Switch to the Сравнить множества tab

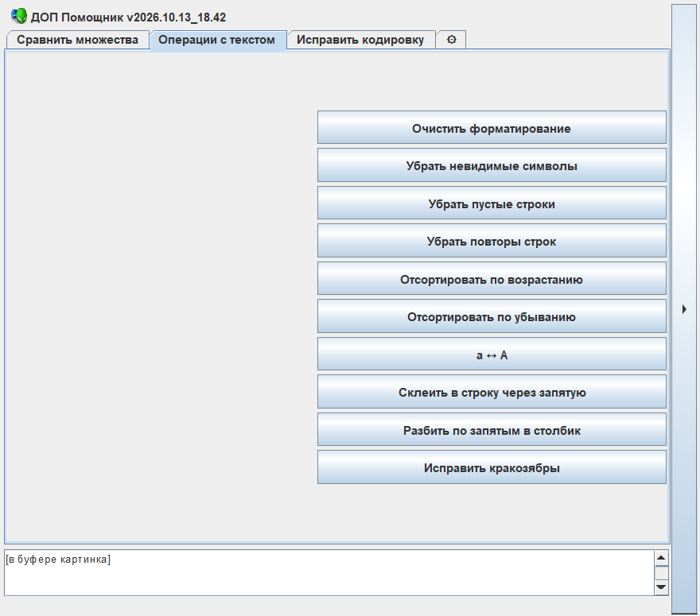click(x=78, y=40)
